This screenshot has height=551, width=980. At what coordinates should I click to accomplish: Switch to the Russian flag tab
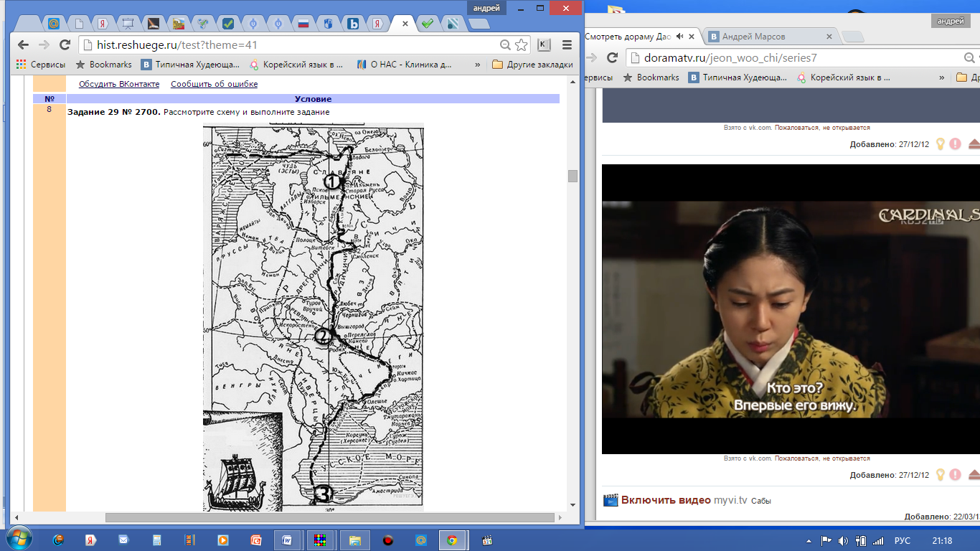303,24
